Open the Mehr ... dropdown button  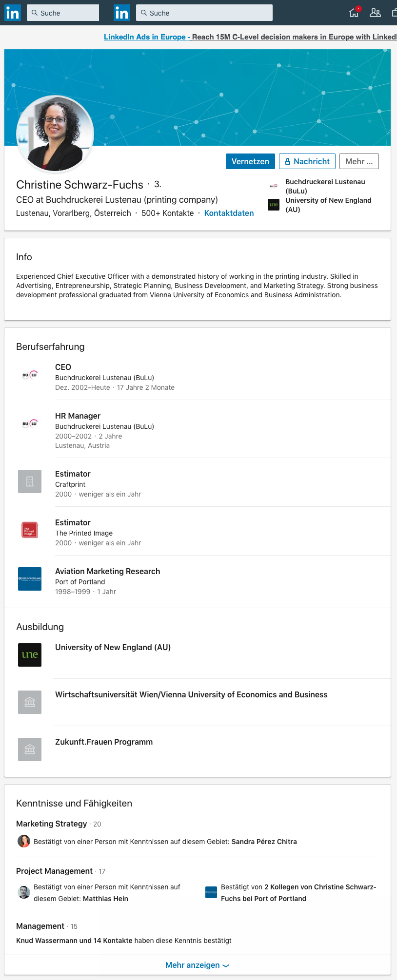[359, 161]
